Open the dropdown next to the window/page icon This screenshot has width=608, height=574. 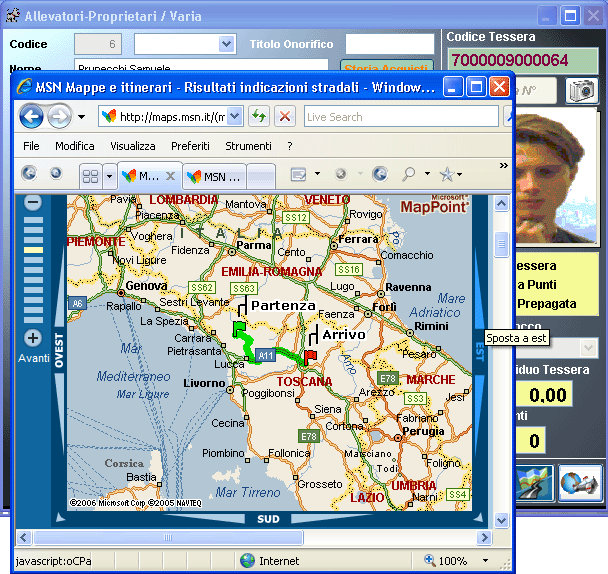point(317,173)
